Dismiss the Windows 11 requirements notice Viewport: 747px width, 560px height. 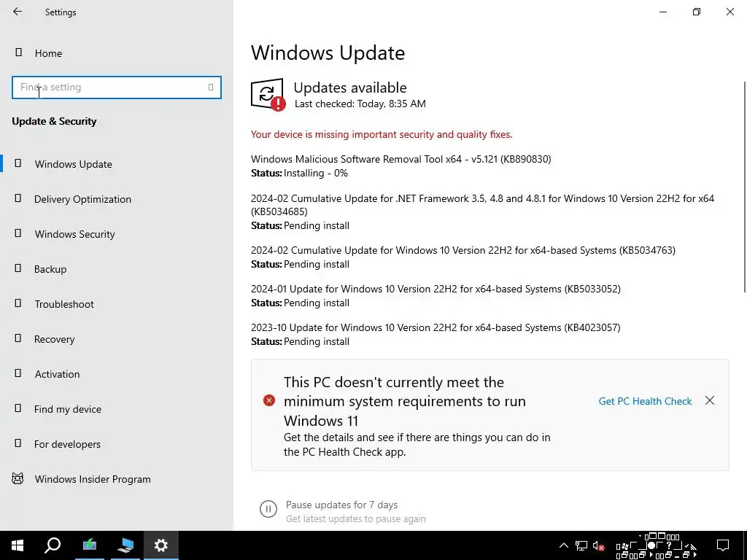pyautogui.click(x=709, y=400)
